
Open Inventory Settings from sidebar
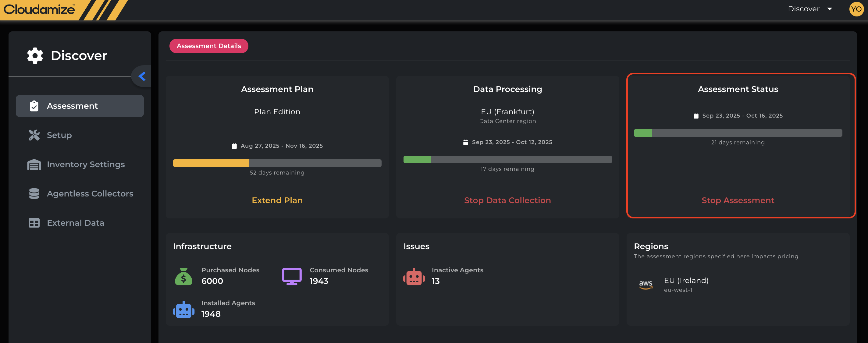(86, 164)
